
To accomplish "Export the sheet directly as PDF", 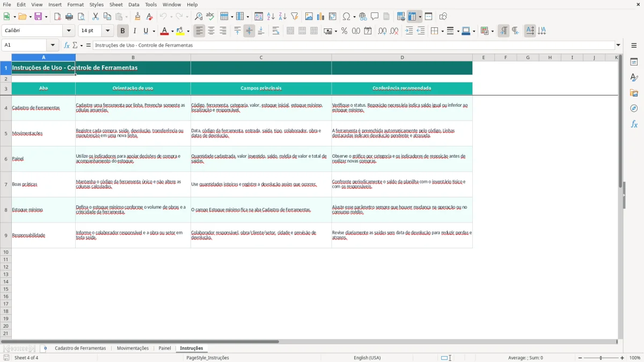I will (x=57, y=17).
